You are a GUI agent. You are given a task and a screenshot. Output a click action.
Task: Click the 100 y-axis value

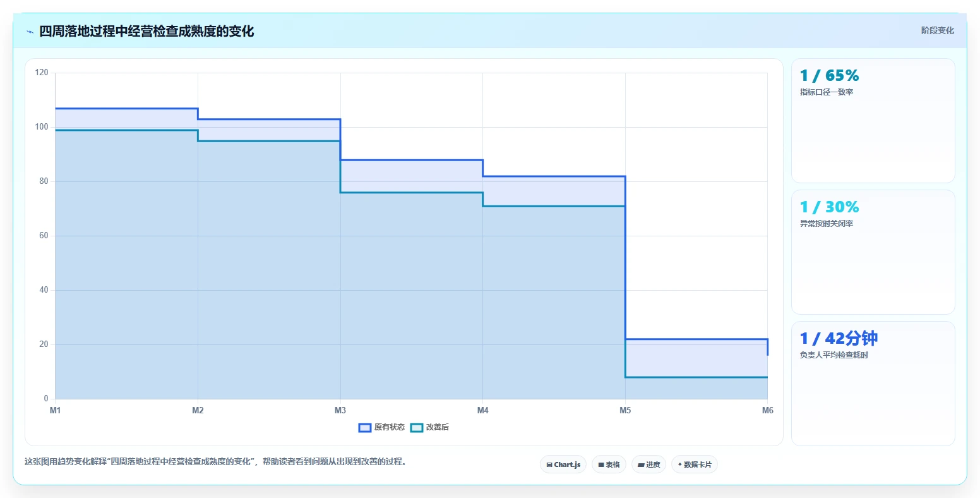(x=42, y=127)
